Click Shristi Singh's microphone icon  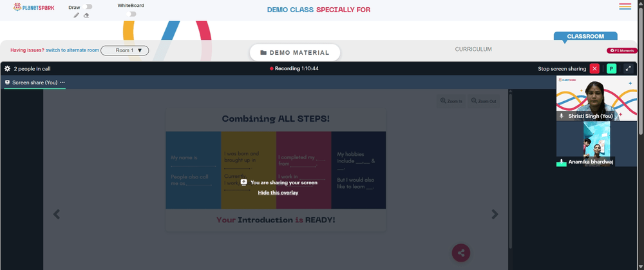pyautogui.click(x=562, y=116)
